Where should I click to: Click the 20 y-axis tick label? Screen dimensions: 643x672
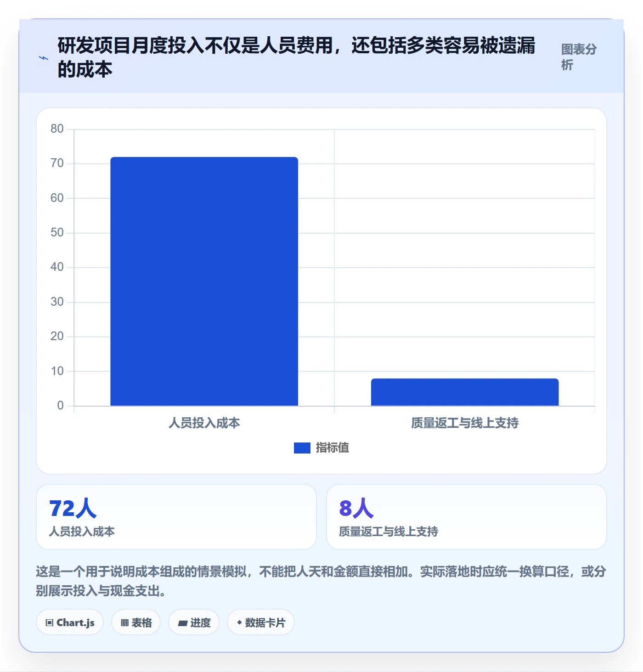tap(57, 336)
